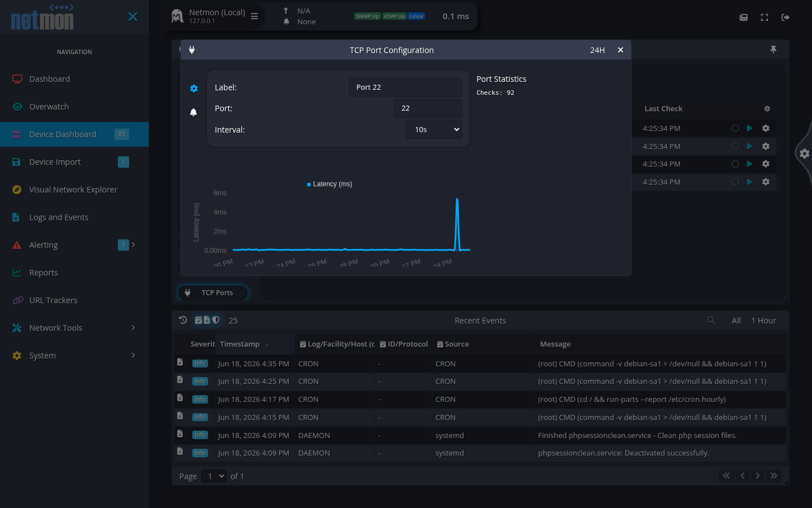Expand the Network Tools submenu
This screenshot has height=508, width=812.
(133, 327)
